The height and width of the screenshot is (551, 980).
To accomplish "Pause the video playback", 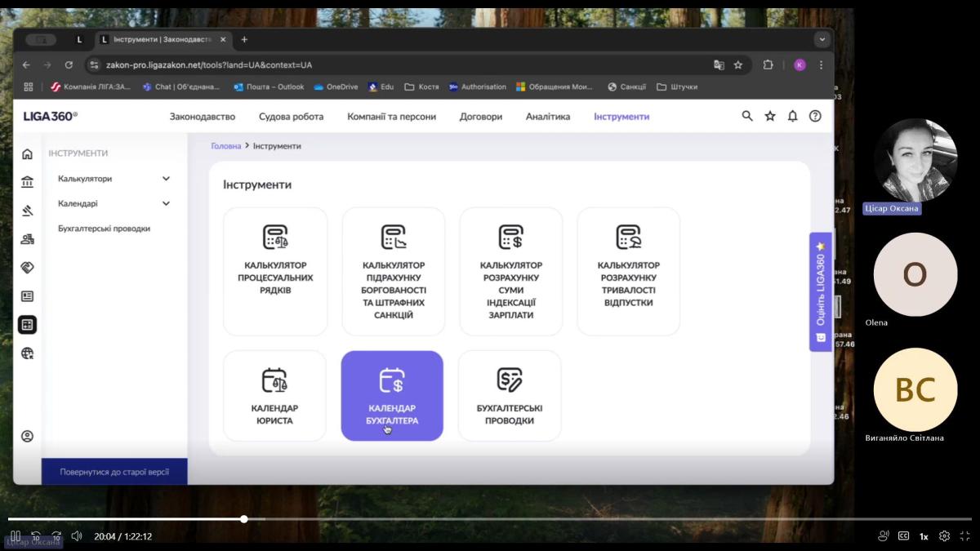I will click(x=16, y=536).
